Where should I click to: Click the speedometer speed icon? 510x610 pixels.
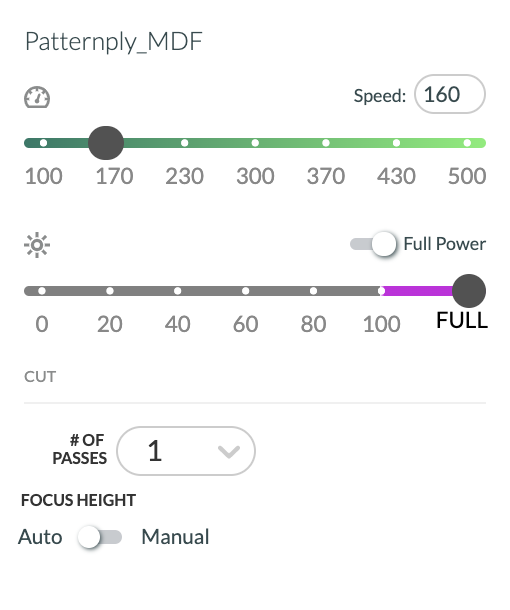pos(37,97)
